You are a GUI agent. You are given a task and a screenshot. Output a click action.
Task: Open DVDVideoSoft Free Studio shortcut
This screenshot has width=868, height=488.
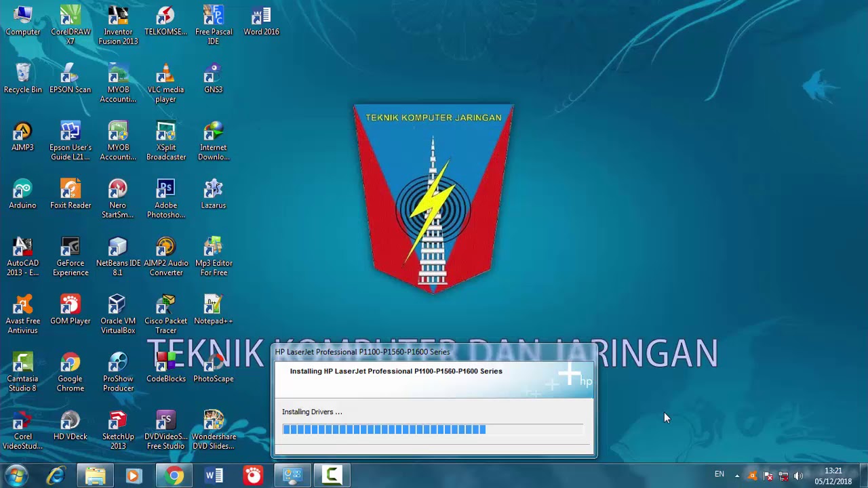coord(165,430)
